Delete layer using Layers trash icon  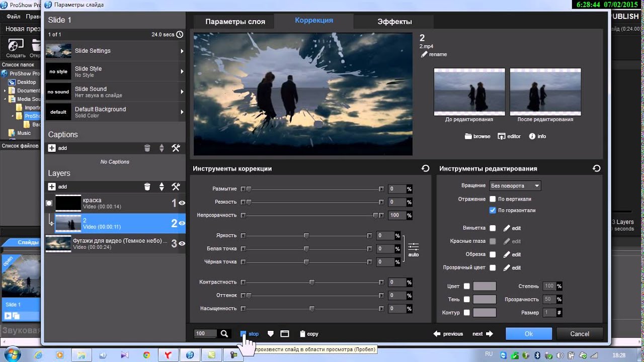point(147,187)
